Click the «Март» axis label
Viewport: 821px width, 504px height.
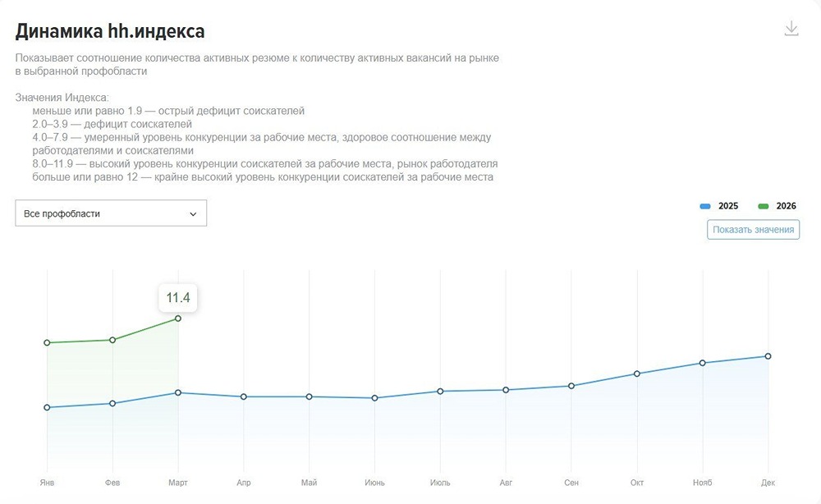pyautogui.click(x=178, y=483)
